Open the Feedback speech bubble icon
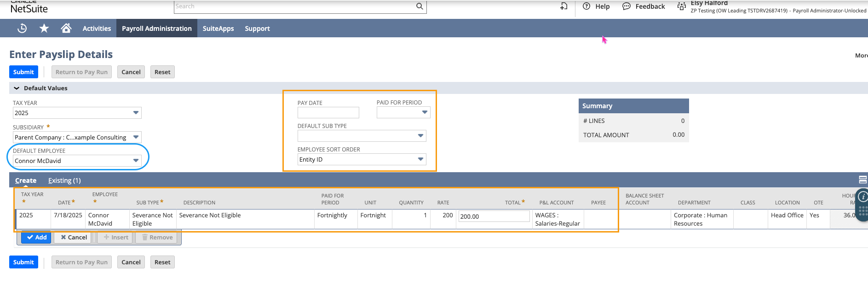This screenshot has width=868, height=285. click(x=627, y=6)
